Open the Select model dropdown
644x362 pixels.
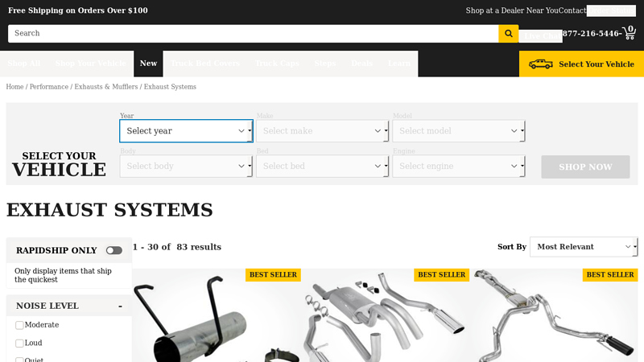(459, 131)
